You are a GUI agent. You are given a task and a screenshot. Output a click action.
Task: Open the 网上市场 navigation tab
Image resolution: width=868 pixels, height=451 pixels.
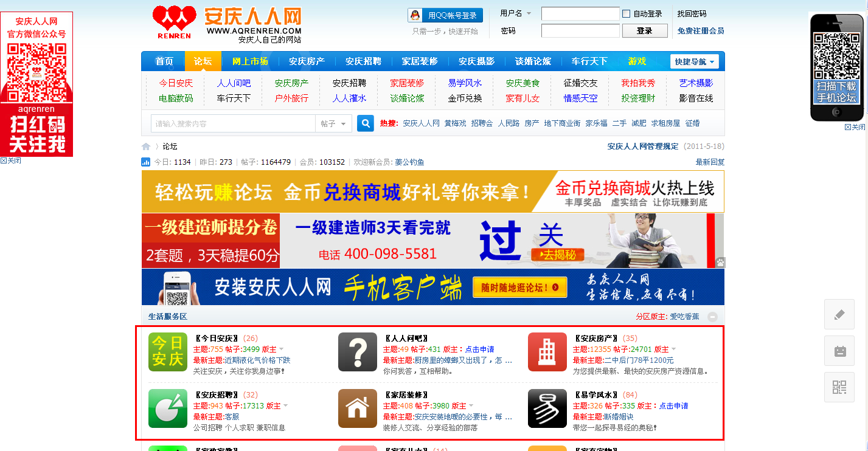pyautogui.click(x=250, y=61)
